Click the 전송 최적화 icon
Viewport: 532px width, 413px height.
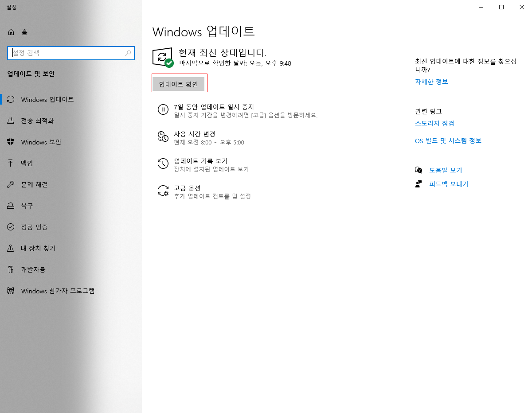tap(11, 121)
